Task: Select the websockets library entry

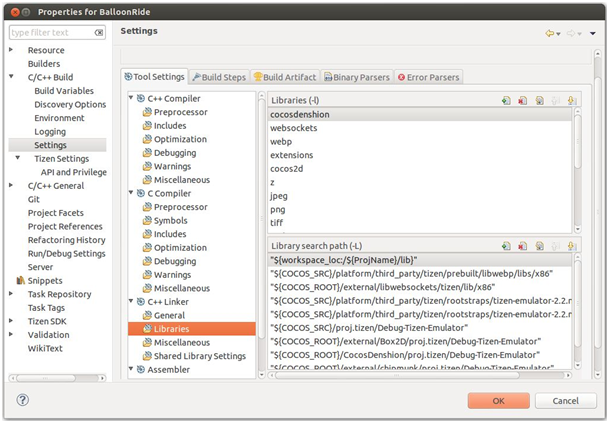Action: coord(288,128)
